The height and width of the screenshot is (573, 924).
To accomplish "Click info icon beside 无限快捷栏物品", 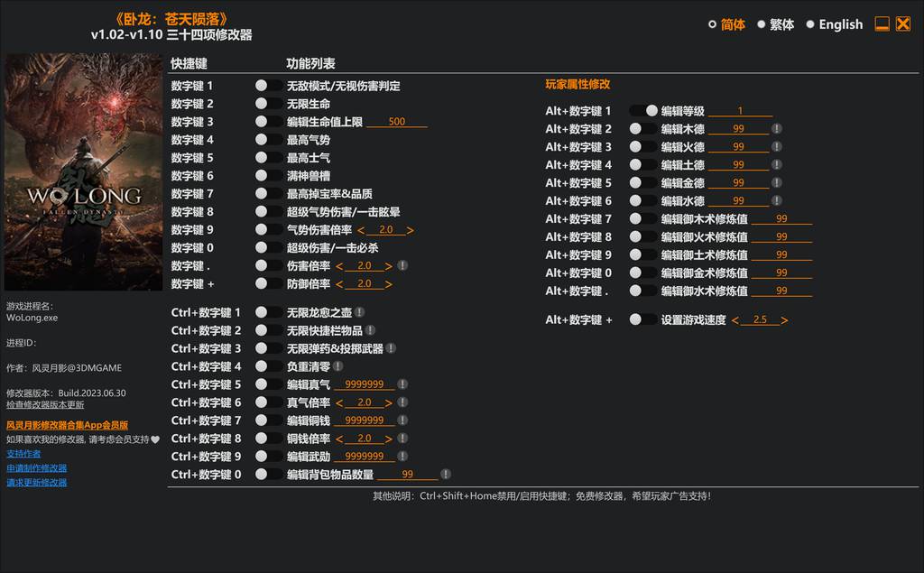I will pyautogui.click(x=370, y=330).
